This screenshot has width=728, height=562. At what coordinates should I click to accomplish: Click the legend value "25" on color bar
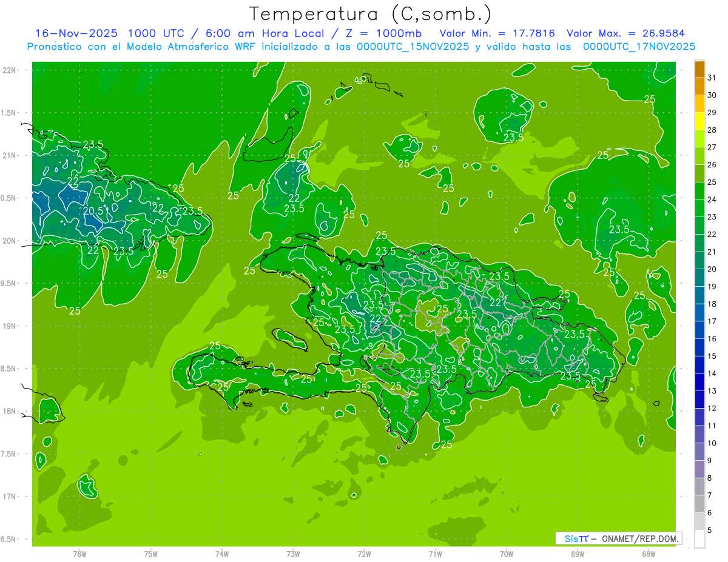tap(712, 182)
